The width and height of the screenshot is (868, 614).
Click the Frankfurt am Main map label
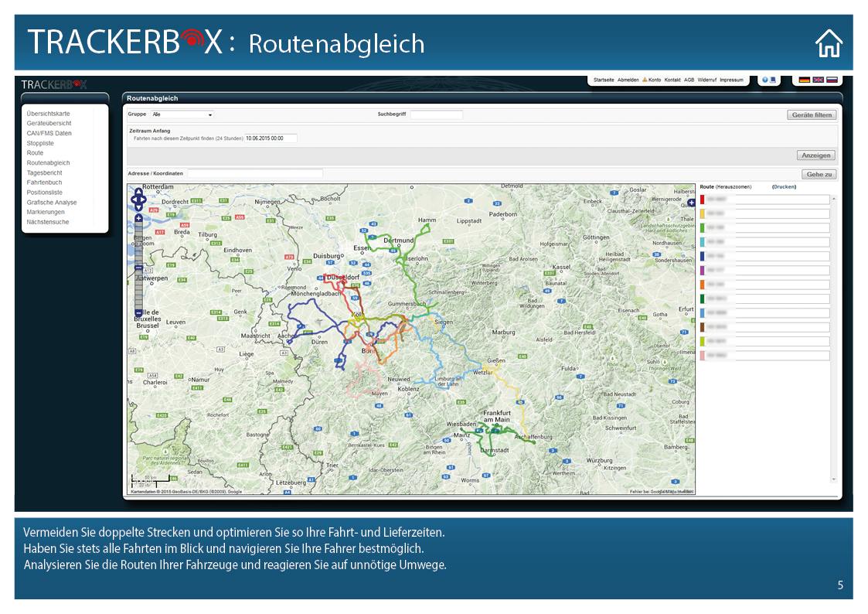click(496, 416)
